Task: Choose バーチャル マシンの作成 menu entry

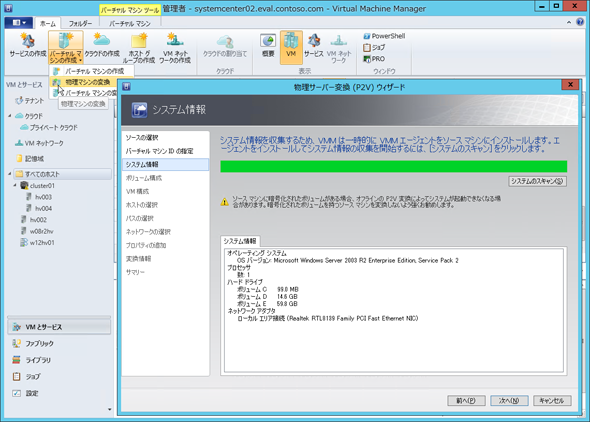Action: [91, 71]
